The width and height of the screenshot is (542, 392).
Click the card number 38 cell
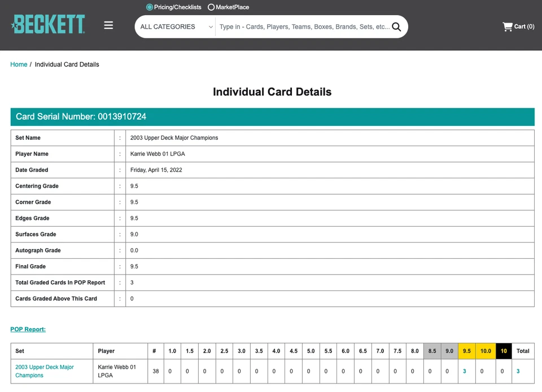tap(156, 371)
